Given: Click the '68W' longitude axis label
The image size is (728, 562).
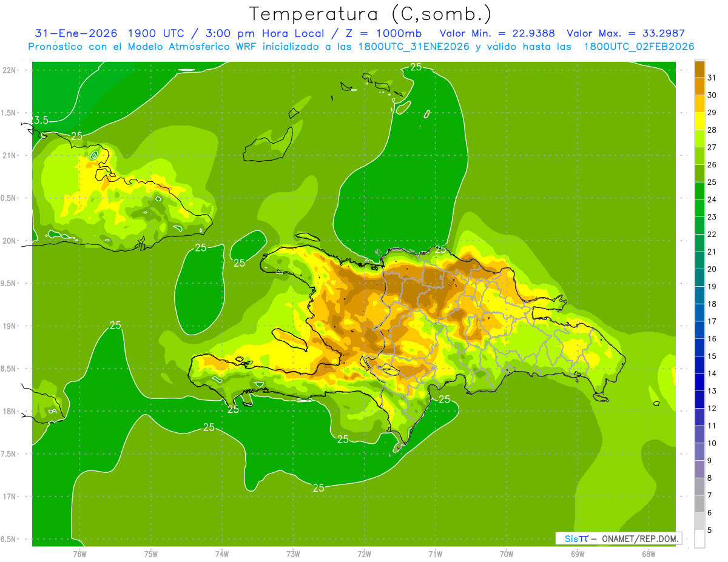Looking at the screenshot, I should tap(649, 554).
